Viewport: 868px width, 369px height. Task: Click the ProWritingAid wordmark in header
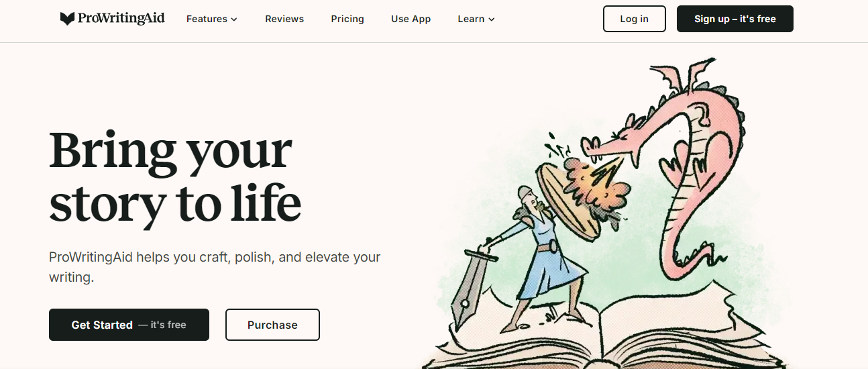pyautogui.click(x=121, y=19)
